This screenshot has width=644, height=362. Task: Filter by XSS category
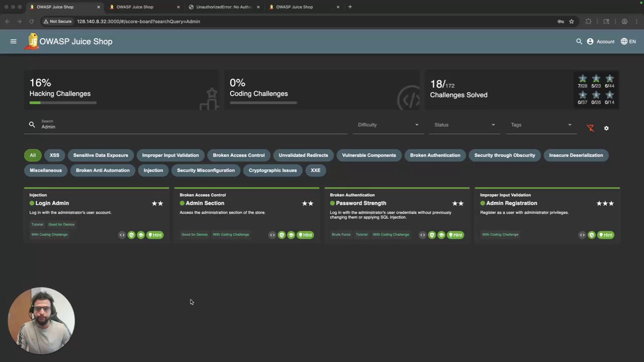tap(54, 155)
